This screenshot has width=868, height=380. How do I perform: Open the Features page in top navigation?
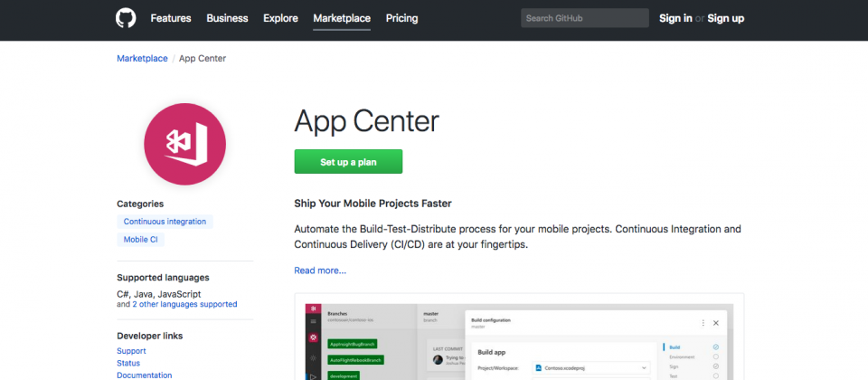click(x=171, y=18)
